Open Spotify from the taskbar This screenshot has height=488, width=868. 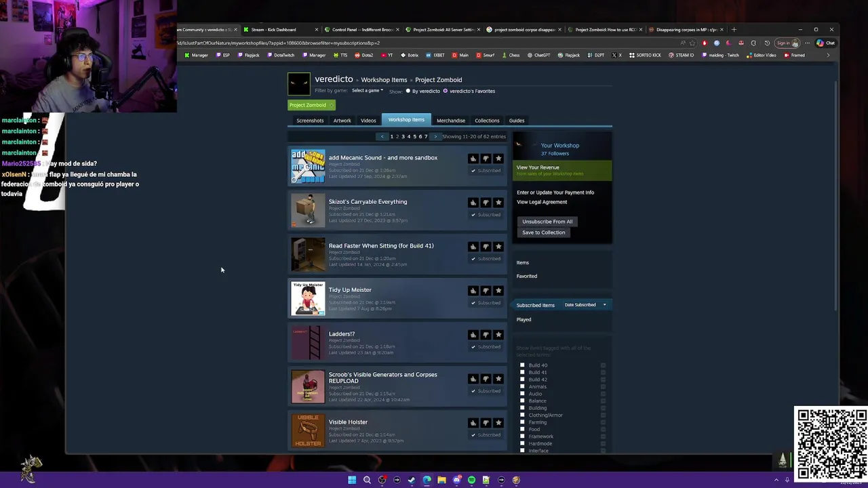coord(471,480)
